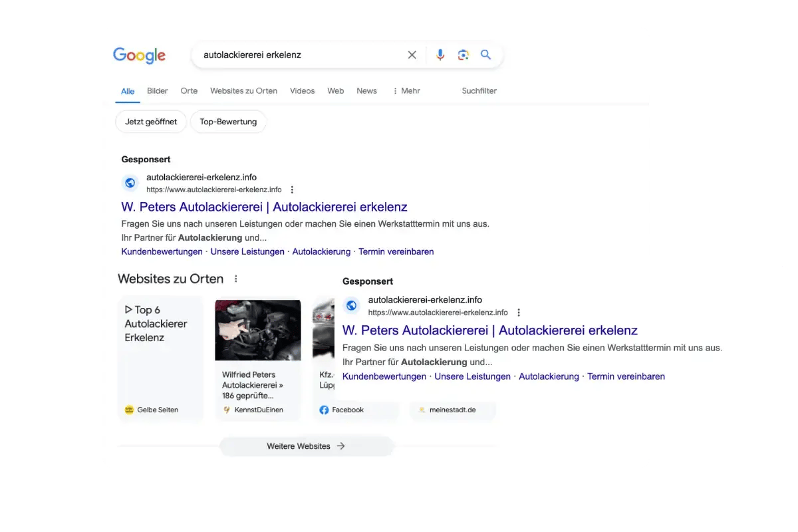Toggle the Jetzt geöffnet filter chip
The image size is (798, 532).
[151, 122]
